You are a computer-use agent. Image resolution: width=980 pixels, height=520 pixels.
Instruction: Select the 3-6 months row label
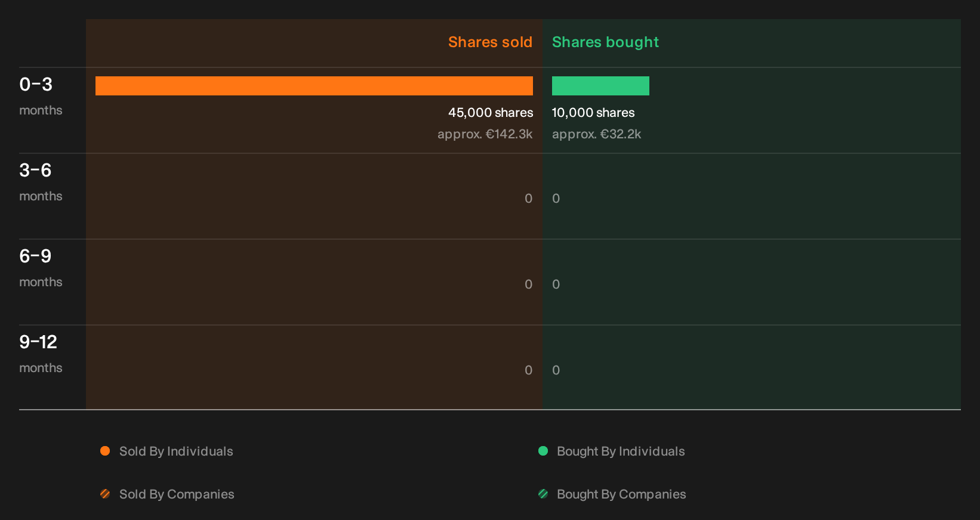pyautogui.click(x=41, y=182)
